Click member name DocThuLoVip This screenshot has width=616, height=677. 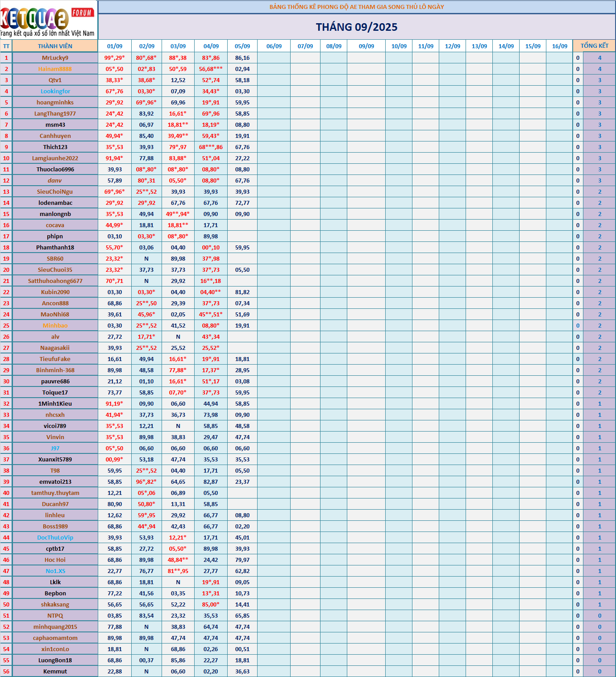pyautogui.click(x=55, y=537)
